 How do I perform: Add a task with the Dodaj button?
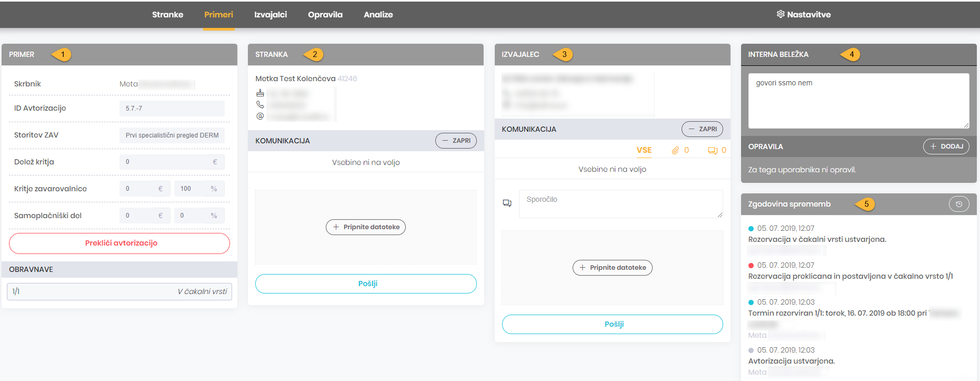[x=946, y=146]
